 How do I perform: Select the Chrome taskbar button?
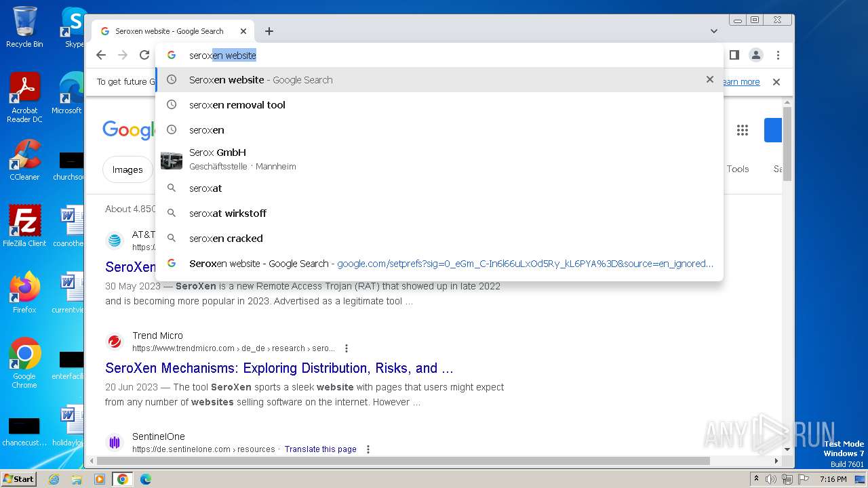[x=123, y=479]
